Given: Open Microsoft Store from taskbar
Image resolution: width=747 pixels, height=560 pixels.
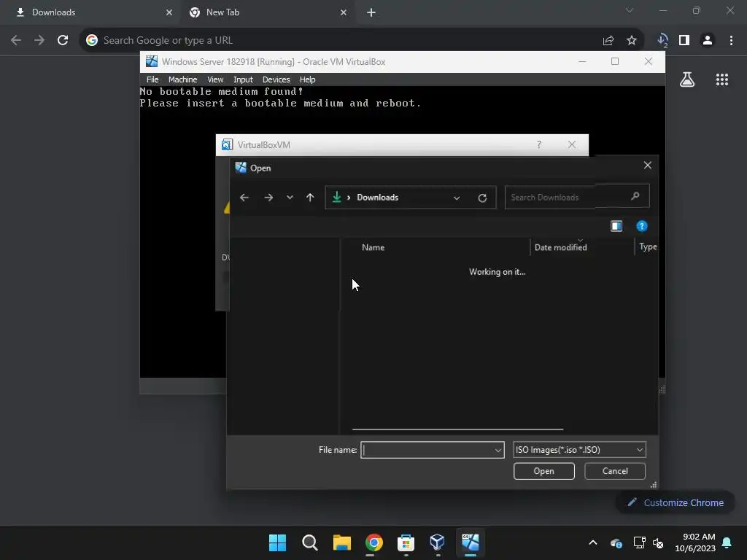Looking at the screenshot, I should pos(406,542).
